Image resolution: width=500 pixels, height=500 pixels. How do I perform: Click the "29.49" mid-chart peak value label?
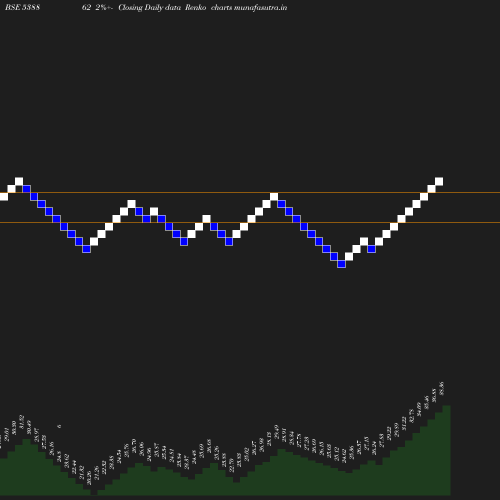276,432
